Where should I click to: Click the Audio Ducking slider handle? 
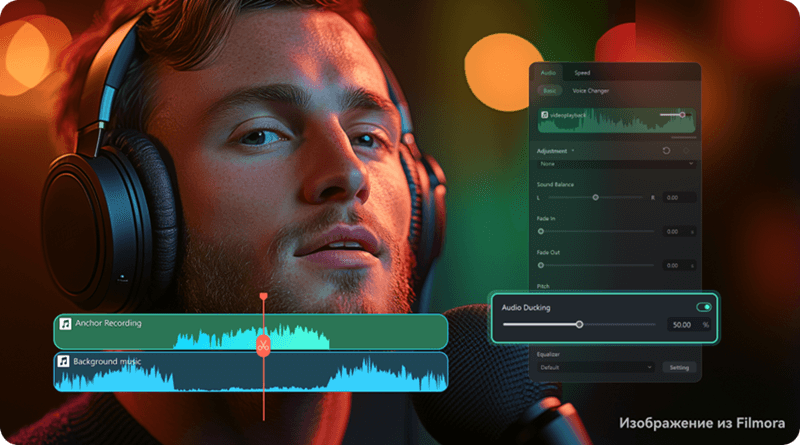pos(579,324)
